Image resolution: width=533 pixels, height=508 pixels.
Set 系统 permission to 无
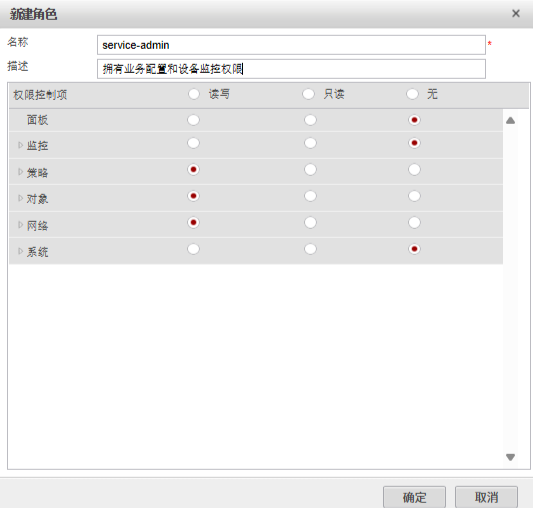(414, 249)
